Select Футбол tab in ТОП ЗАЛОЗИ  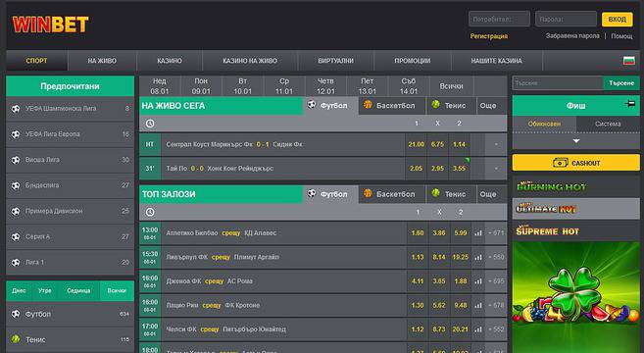[330, 194]
